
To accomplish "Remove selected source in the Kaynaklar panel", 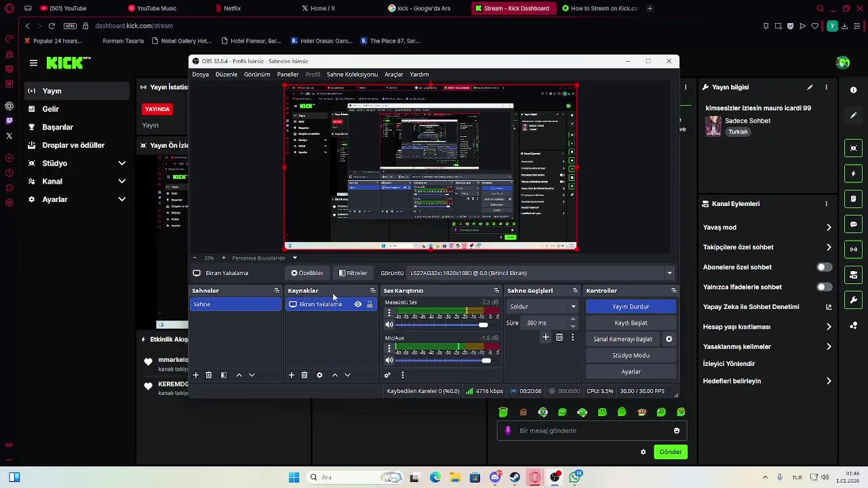I will [304, 375].
